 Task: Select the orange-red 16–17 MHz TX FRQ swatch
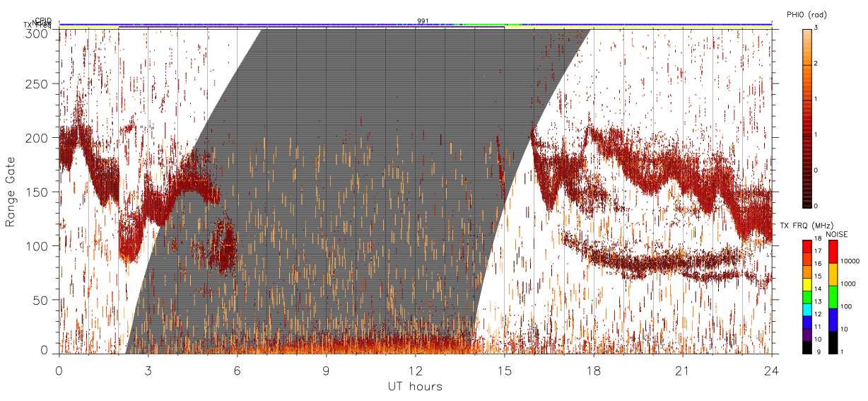click(807, 259)
